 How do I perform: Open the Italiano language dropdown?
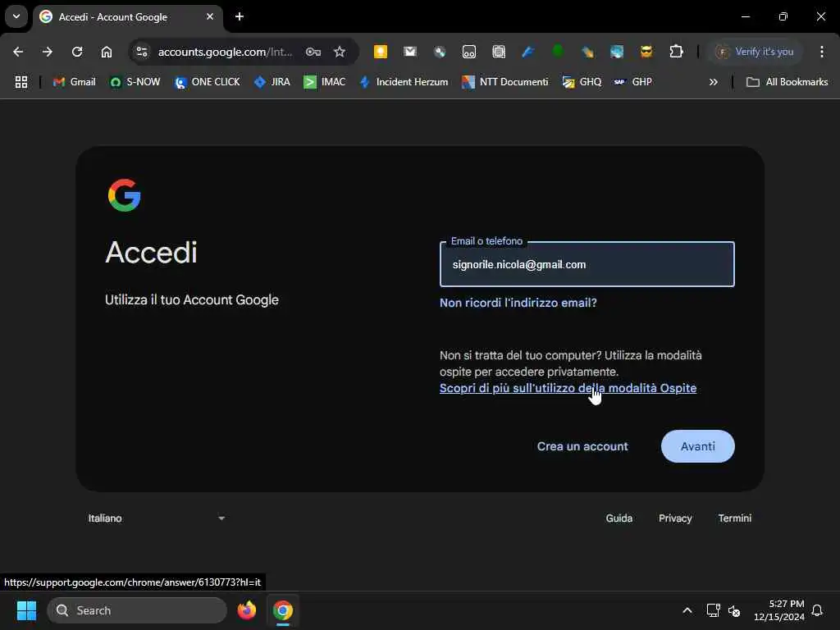pyautogui.click(x=156, y=518)
